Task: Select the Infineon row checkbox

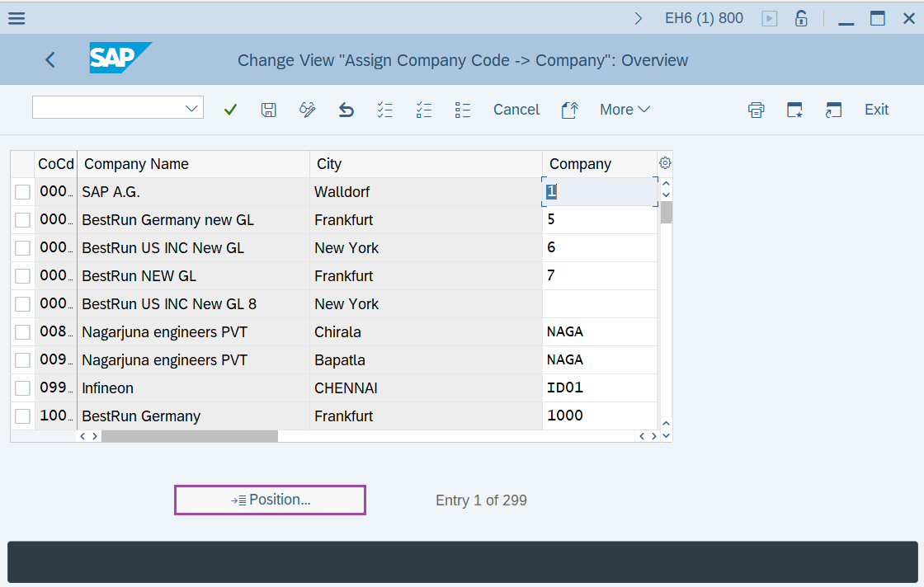Action: 22,387
